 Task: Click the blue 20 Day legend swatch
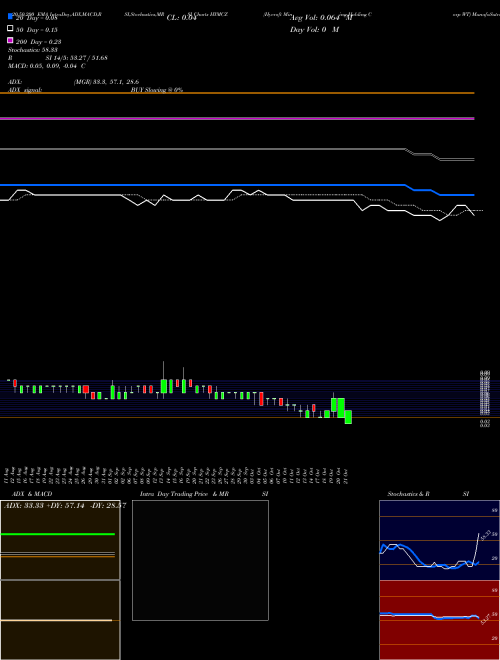10,17
